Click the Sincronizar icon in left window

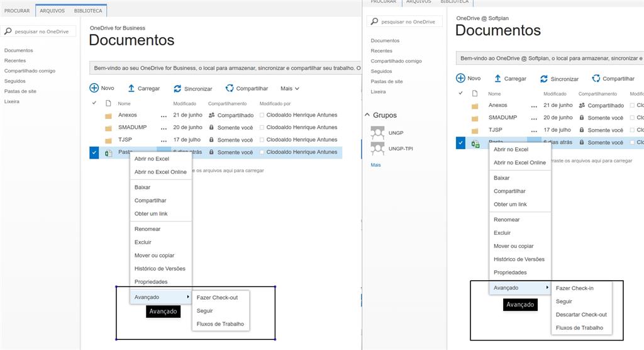point(177,88)
